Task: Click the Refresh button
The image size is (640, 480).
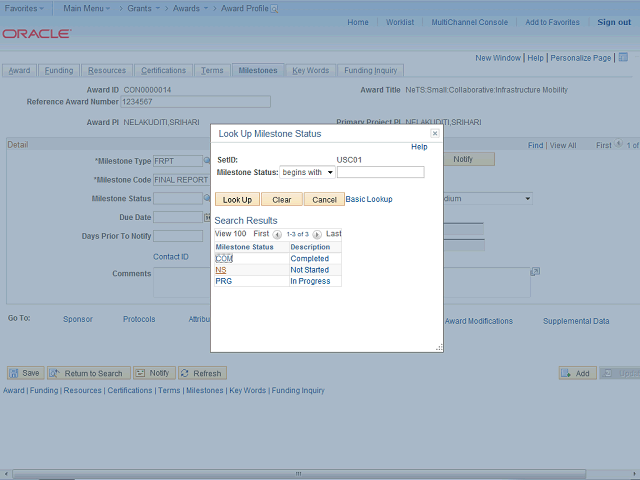Action: pos(202,373)
